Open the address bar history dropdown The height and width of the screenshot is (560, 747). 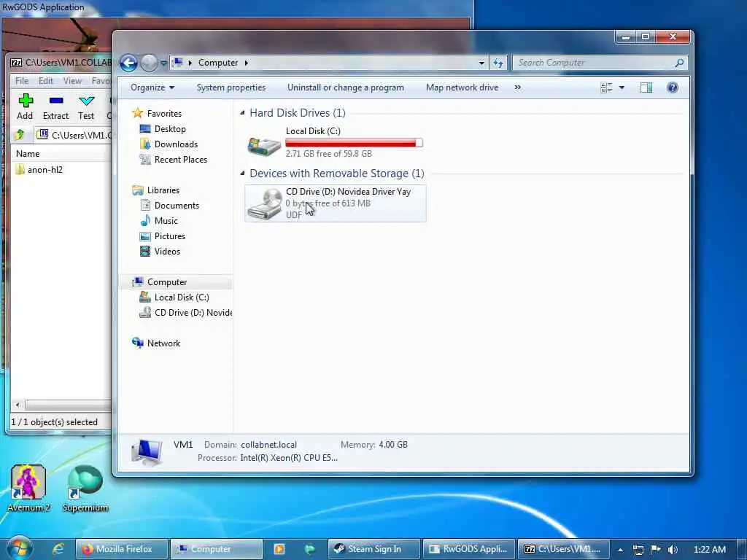tap(481, 63)
